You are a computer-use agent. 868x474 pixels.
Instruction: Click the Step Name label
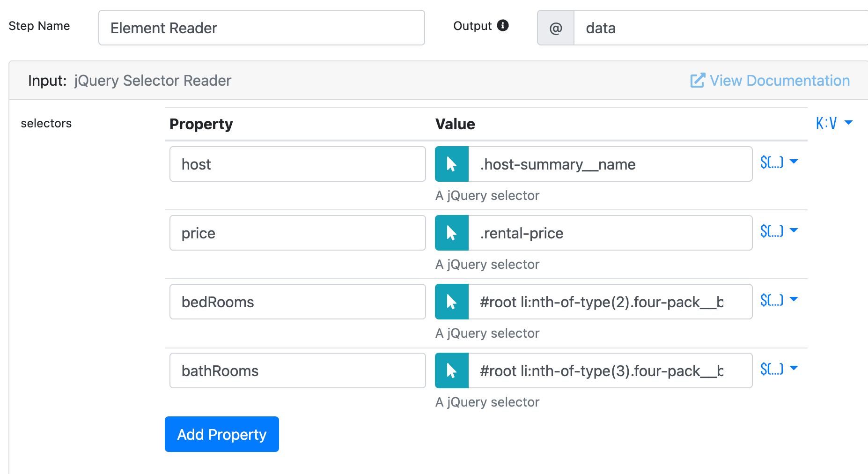39,26
